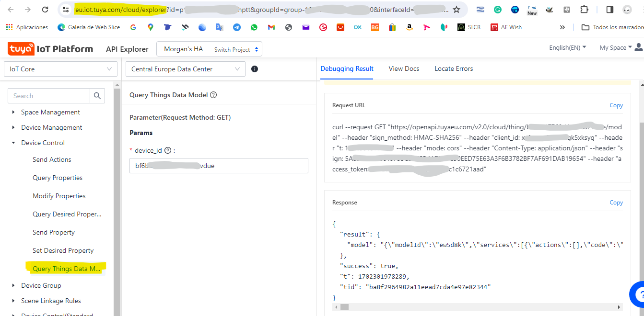
Task: Select Send Property API
Action: 54,232
